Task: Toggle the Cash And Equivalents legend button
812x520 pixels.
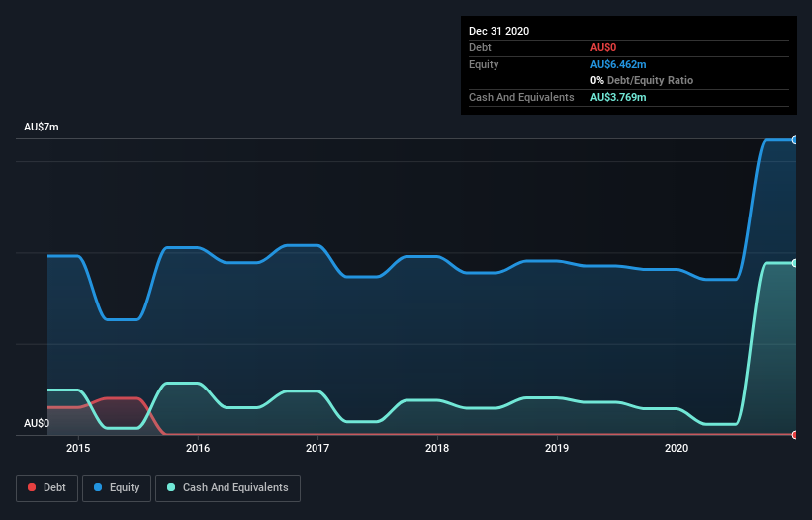Action: tap(227, 488)
